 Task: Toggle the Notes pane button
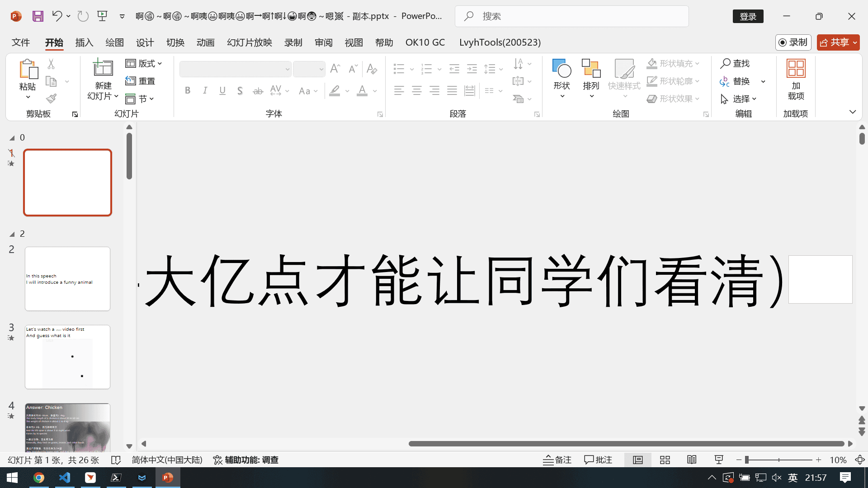tap(557, 460)
